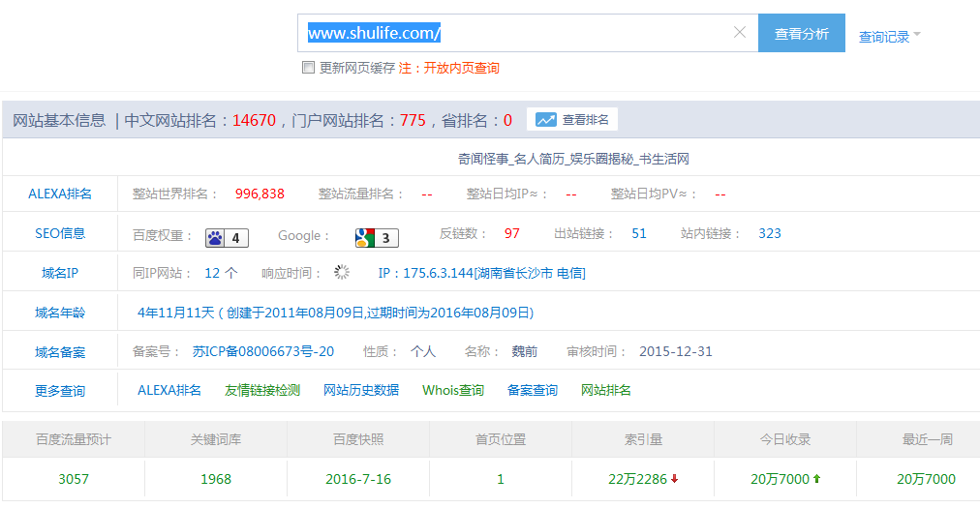The height and width of the screenshot is (508, 980).
Task: Open the Whois查询 link
Action: [x=453, y=390]
